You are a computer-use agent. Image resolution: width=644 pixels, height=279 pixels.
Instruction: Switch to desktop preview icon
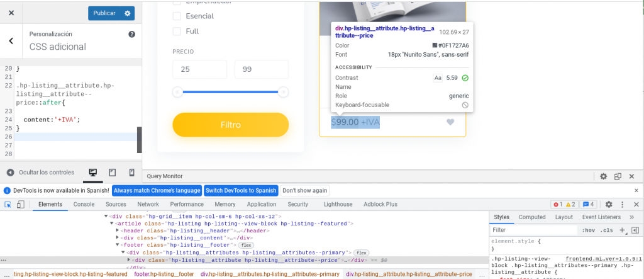point(93,173)
